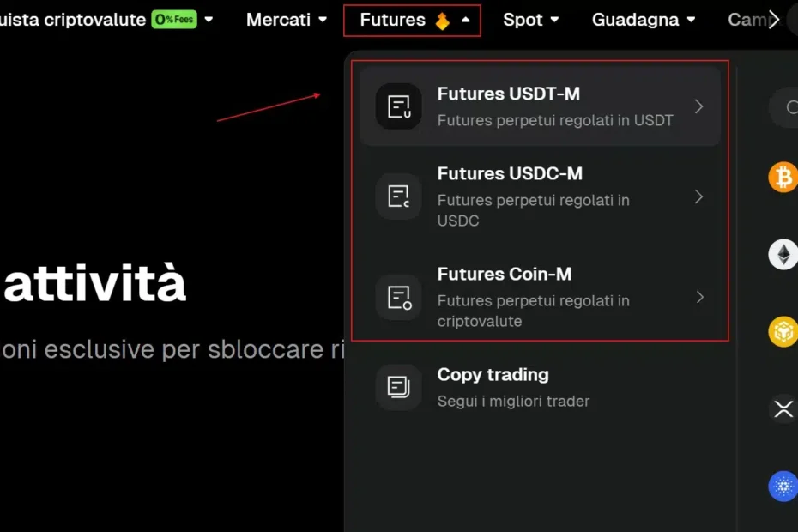Collapse the Futures dropdown menu

point(465,20)
